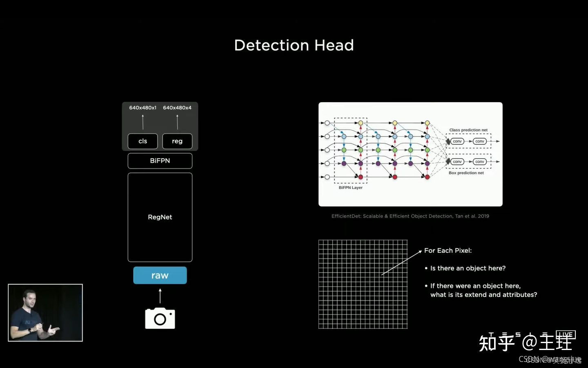Open the EfficientDet BiFPN diagram image
Viewport: 588px width, 368px height.
coord(410,154)
